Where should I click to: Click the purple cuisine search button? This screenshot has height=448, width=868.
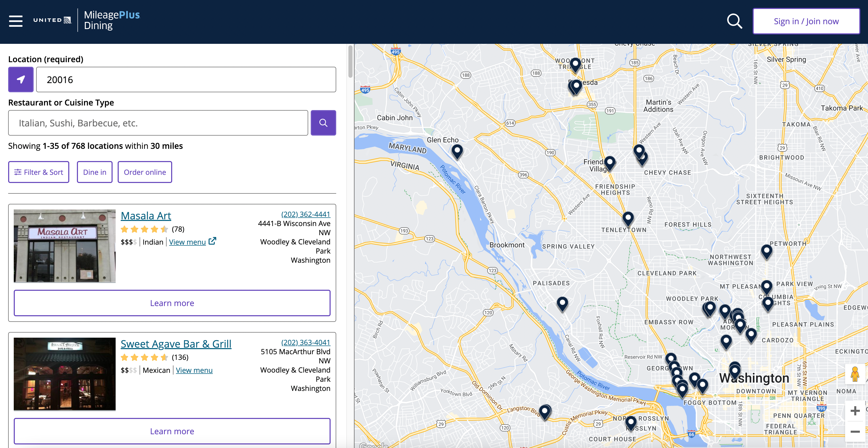click(323, 123)
